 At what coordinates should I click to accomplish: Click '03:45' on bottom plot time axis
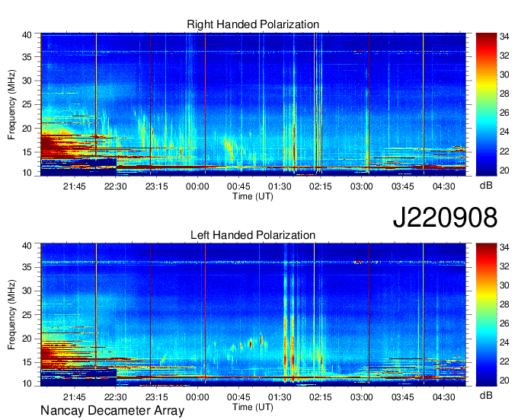403,397
